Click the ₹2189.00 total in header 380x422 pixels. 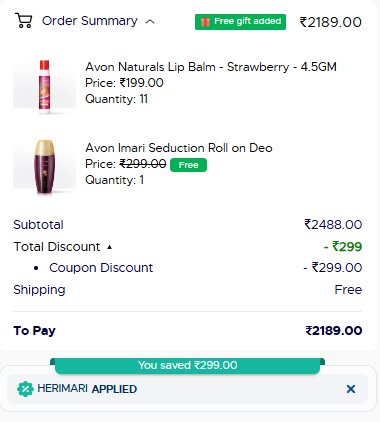[x=330, y=22]
